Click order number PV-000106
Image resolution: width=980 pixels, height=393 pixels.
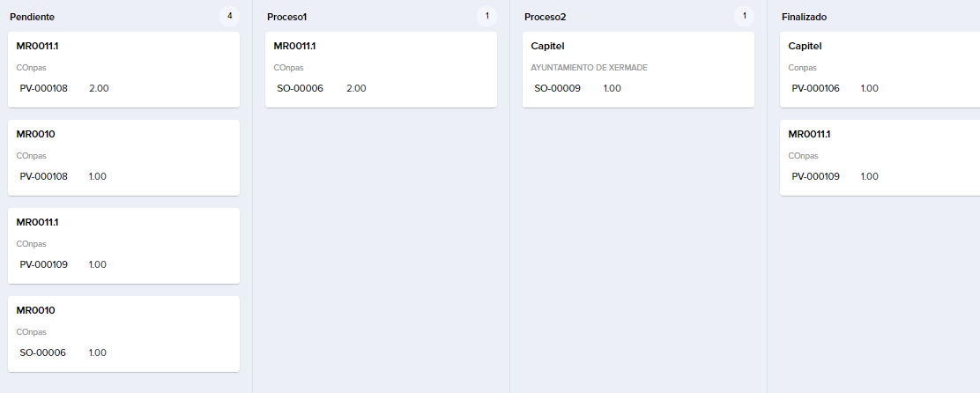click(x=815, y=88)
